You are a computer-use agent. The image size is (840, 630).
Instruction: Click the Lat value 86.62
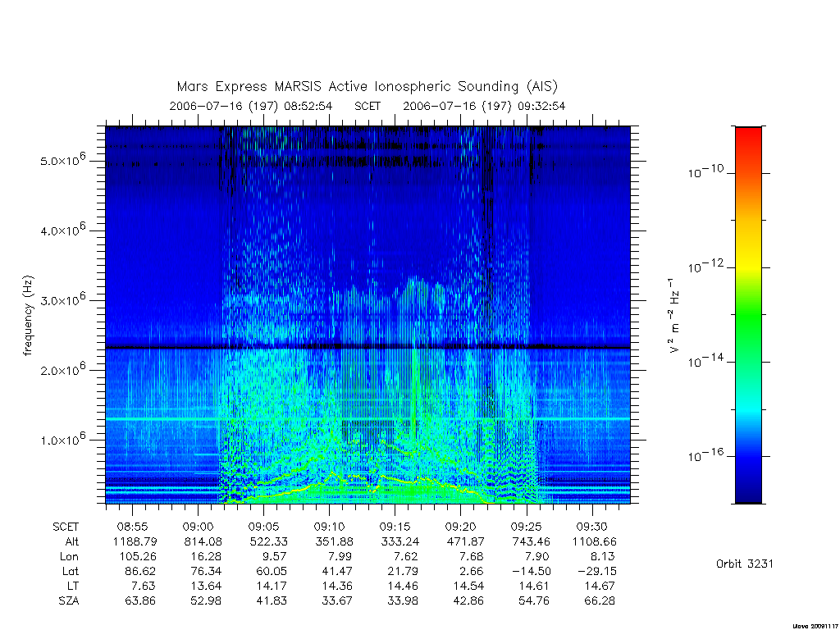click(x=139, y=571)
